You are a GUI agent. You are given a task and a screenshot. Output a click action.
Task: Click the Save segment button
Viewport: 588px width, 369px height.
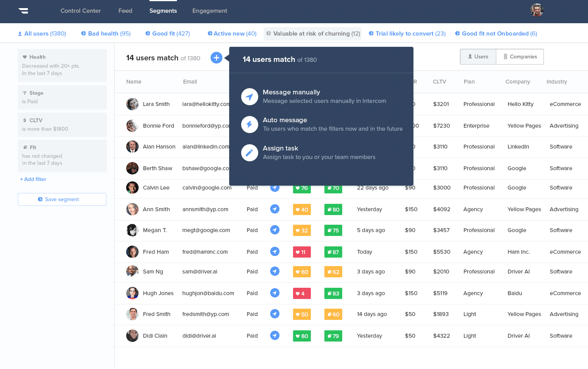point(62,199)
